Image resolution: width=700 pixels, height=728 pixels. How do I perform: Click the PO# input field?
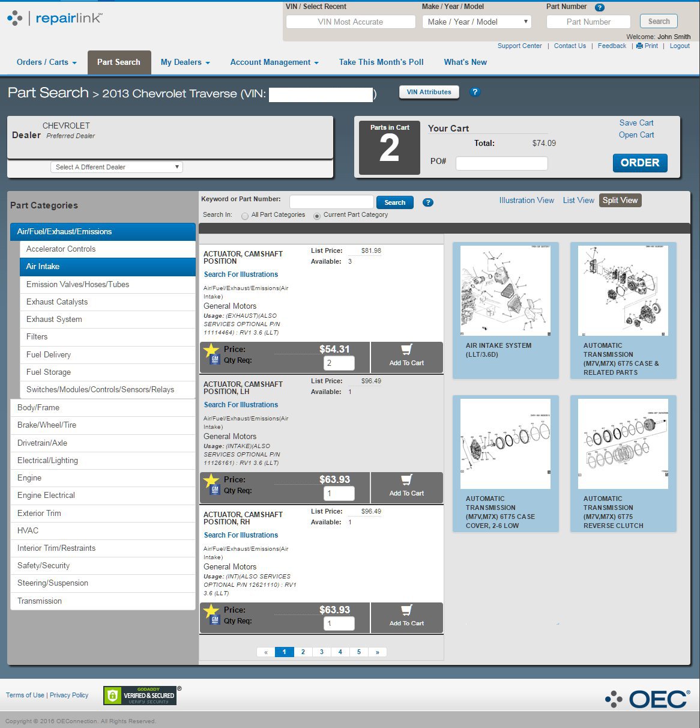502,163
